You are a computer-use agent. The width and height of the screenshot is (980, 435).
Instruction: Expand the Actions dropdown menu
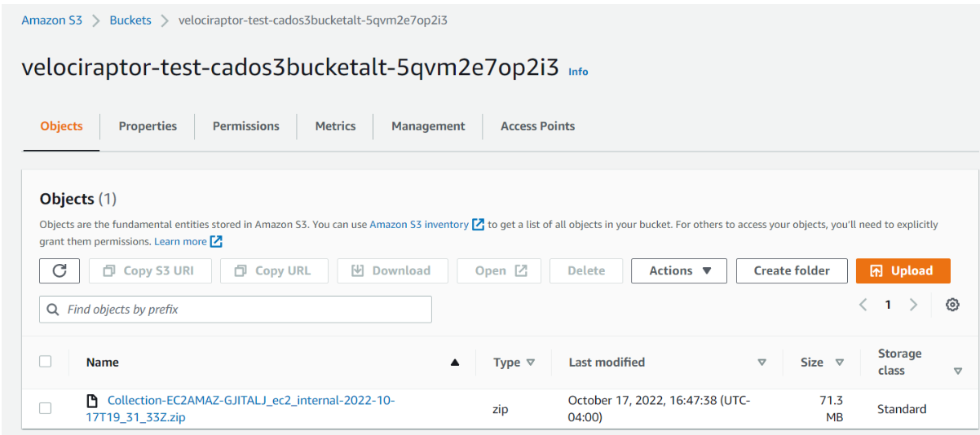(x=678, y=270)
